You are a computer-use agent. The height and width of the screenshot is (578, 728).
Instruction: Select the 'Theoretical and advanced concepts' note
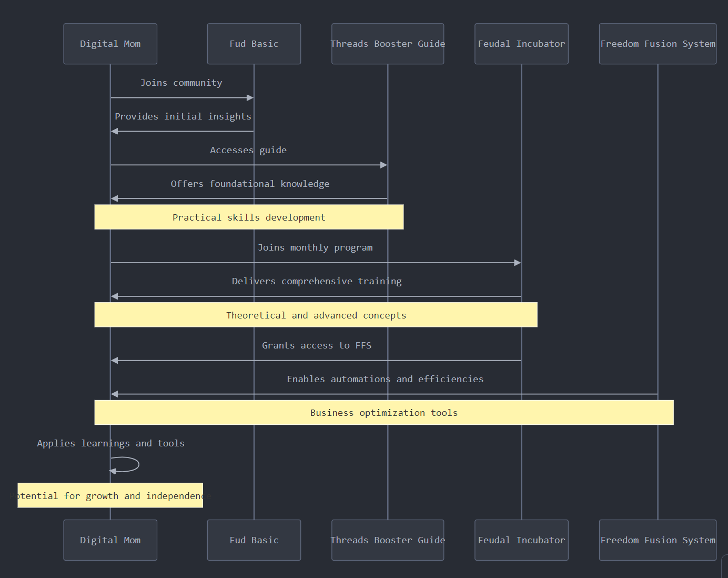point(316,315)
